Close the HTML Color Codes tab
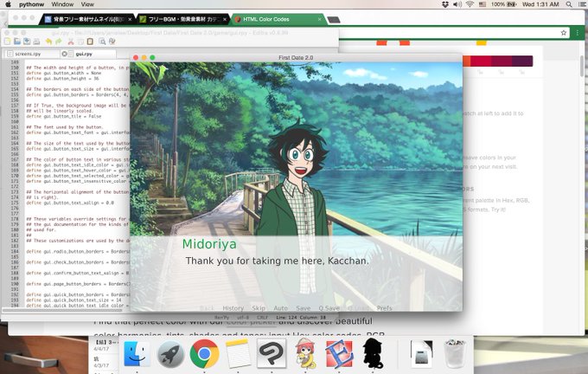This screenshot has width=588, height=374. tap(319, 19)
